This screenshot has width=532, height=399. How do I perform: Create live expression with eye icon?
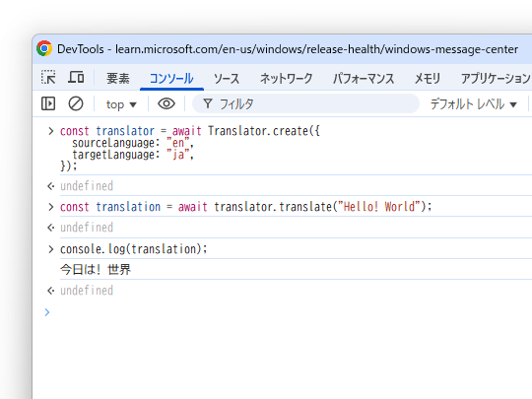tap(166, 103)
